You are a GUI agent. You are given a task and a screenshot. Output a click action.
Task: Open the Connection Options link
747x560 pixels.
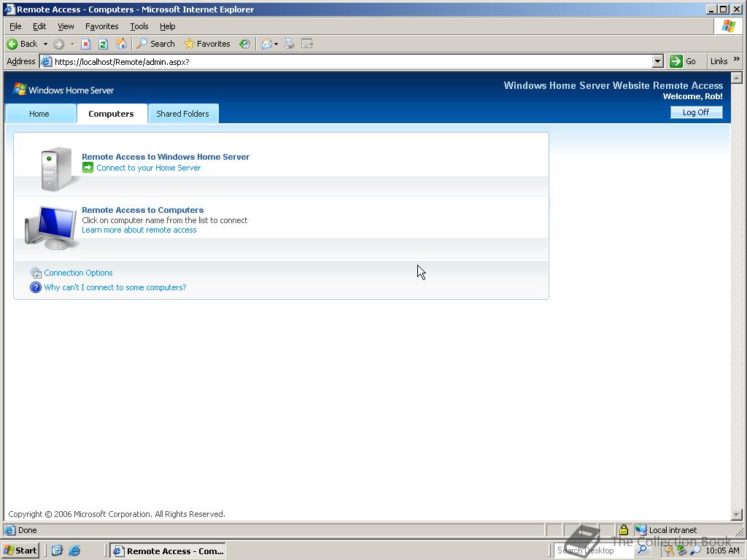click(78, 273)
